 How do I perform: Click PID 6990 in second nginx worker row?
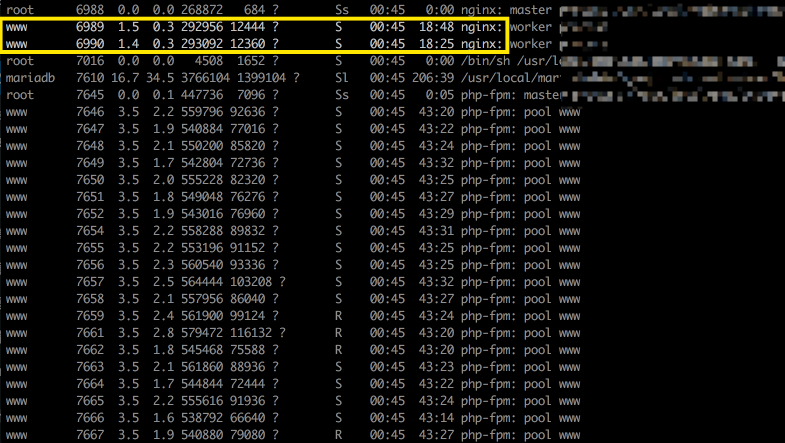click(x=90, y=44)
